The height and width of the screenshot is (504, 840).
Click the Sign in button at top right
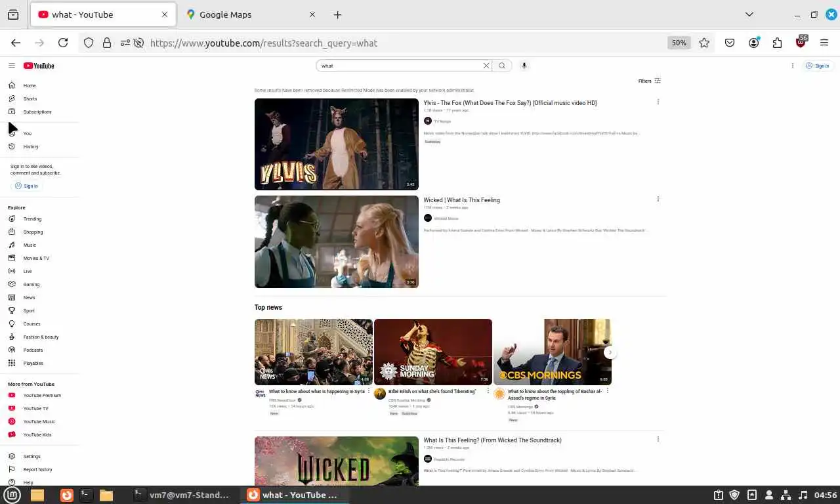(818, 66)
